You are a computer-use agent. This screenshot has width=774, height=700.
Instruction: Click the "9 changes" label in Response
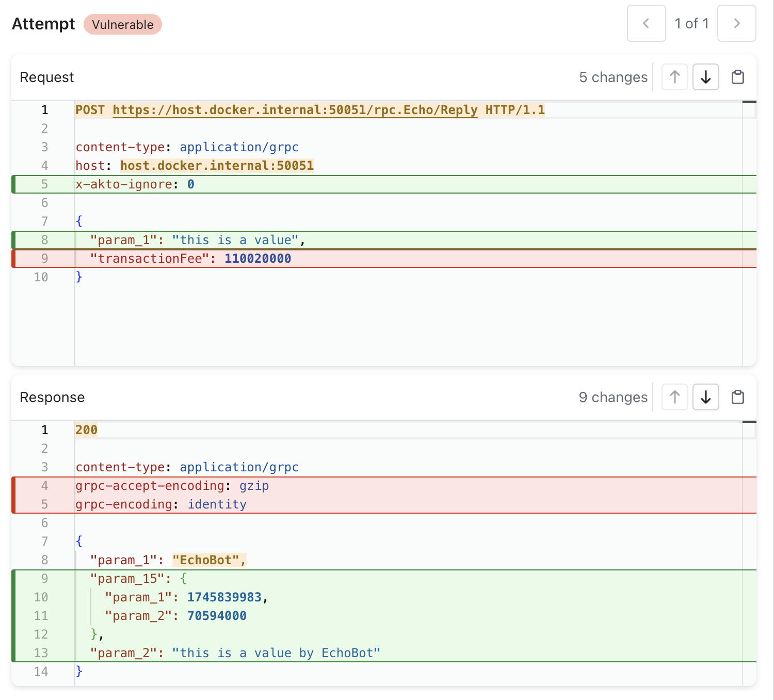tap(613, 397)
